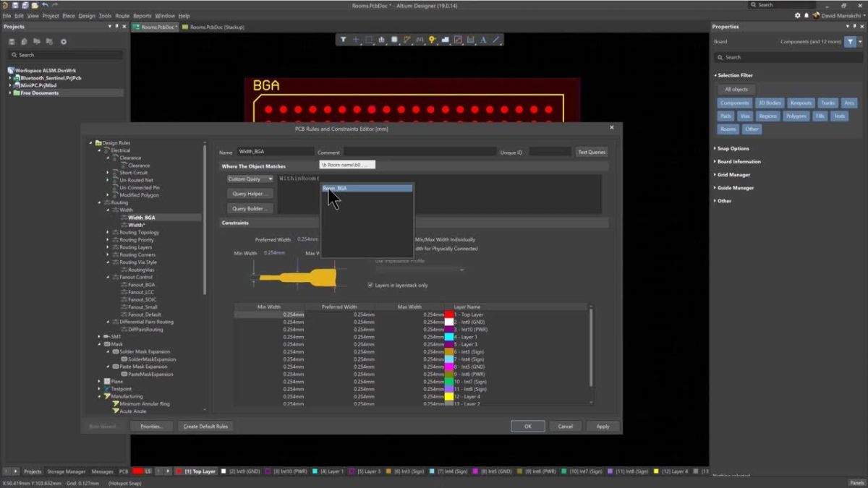Click the Int3 Signal layer color swatch
The width and height of the screenshot is (868, 488).
[x=448, y=351]
